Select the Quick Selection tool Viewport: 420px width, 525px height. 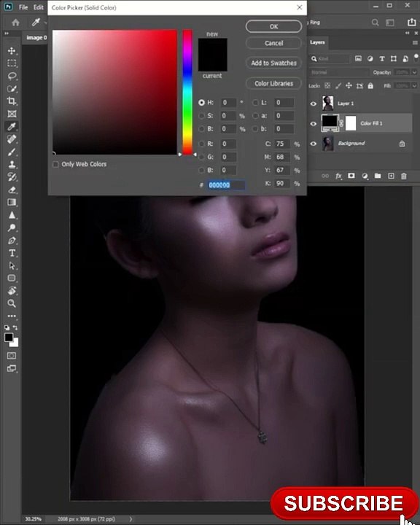tap(12, 89)
